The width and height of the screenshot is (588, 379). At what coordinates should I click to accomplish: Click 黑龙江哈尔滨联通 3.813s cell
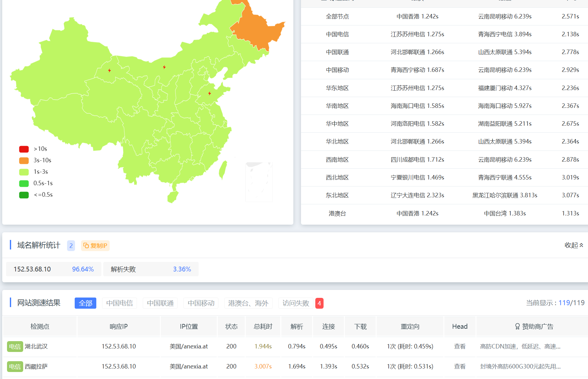[x=505, y=195]
